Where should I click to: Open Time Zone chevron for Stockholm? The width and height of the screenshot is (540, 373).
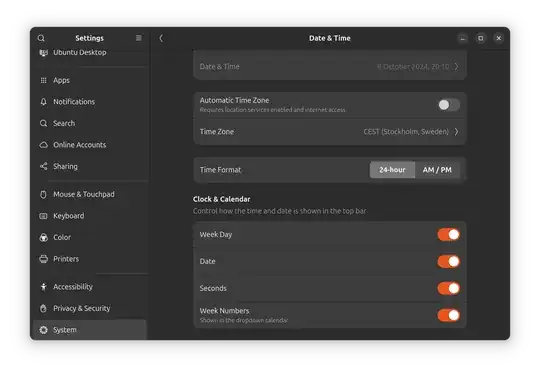[x=456, y=132]
